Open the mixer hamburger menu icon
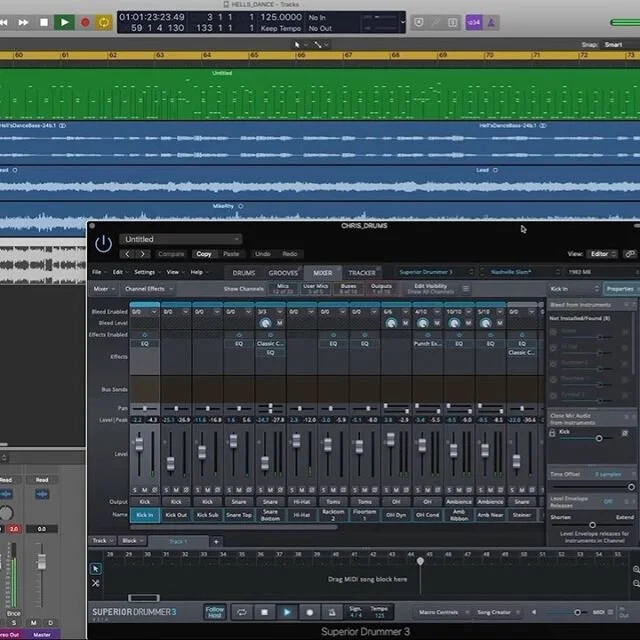The width and height of the screenshot is (640, 640). (x=466, y=289)
